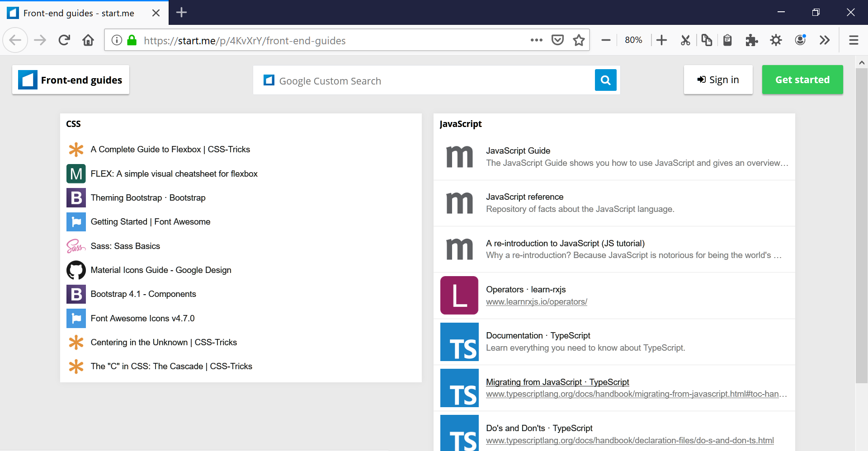
Task: Click the Font Awesome flag icon beside Getting Started
Action: point(76,221)
